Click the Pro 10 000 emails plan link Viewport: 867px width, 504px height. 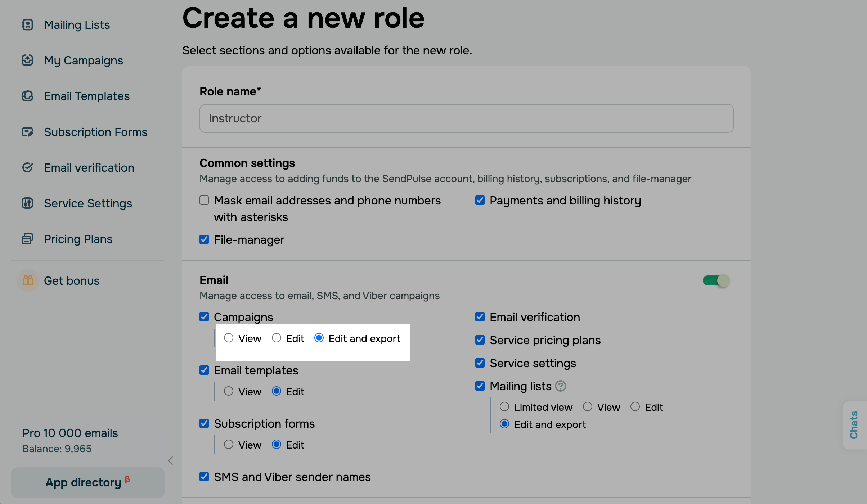[x=70, y=433]
